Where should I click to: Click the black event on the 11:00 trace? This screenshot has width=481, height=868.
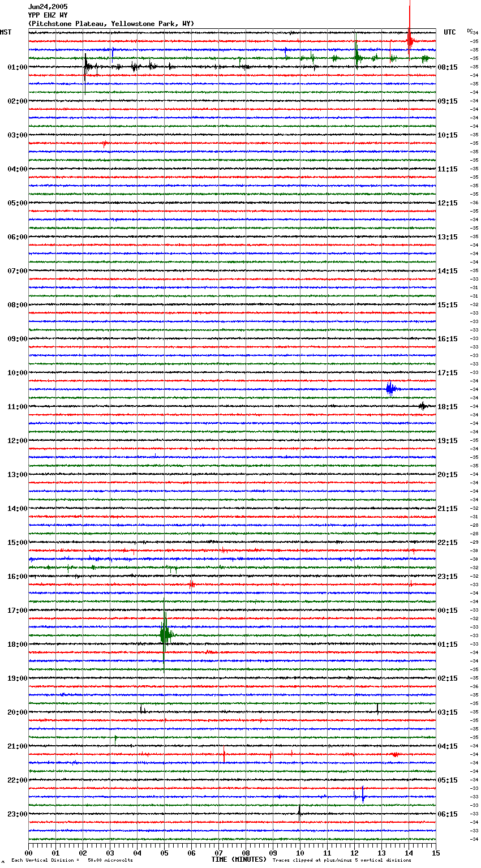coord(423,406)
